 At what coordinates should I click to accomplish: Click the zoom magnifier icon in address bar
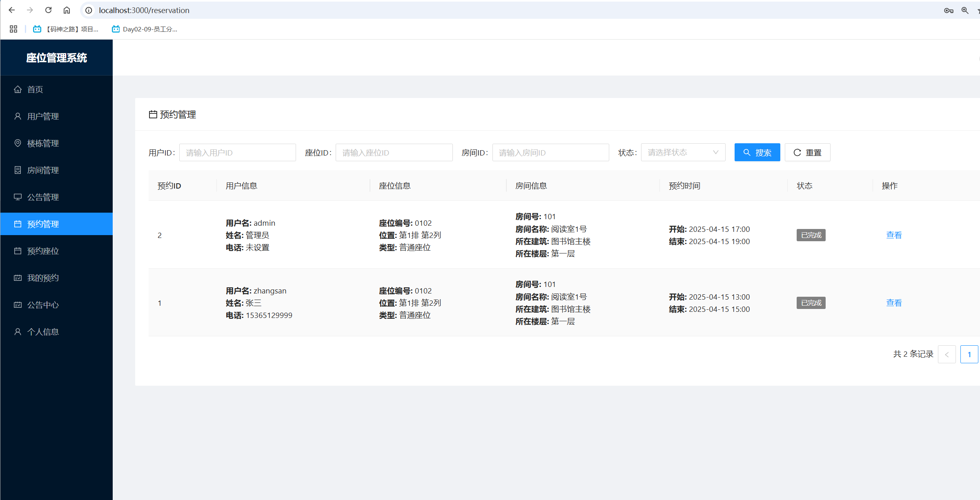coord(965,10)
